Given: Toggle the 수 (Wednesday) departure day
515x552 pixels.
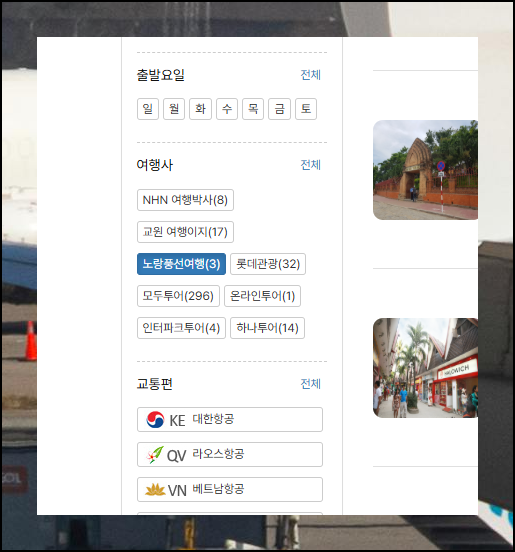Looking at the screenshot, I should click(x=227, y=109).
